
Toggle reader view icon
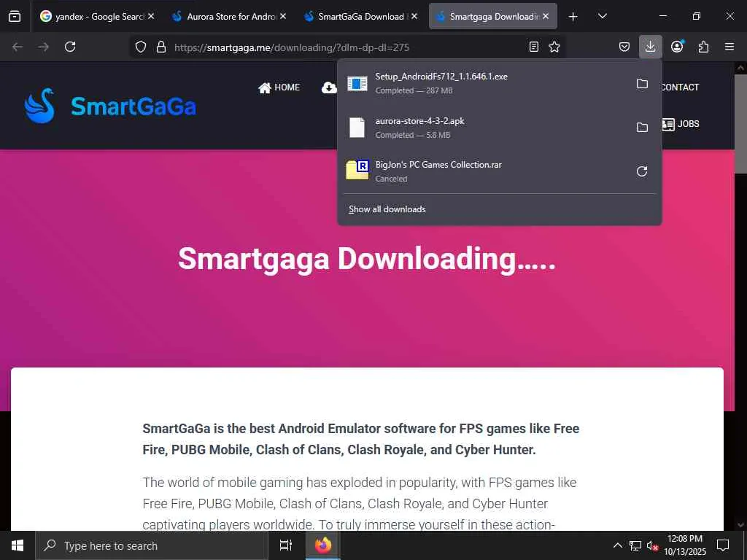point(534,47)
